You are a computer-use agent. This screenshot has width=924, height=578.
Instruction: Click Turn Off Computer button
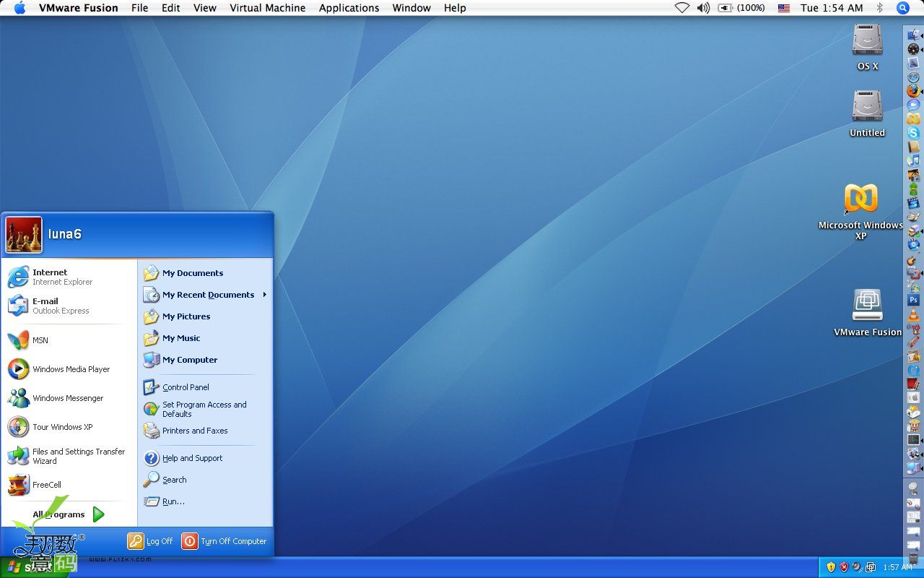(224, 541)
